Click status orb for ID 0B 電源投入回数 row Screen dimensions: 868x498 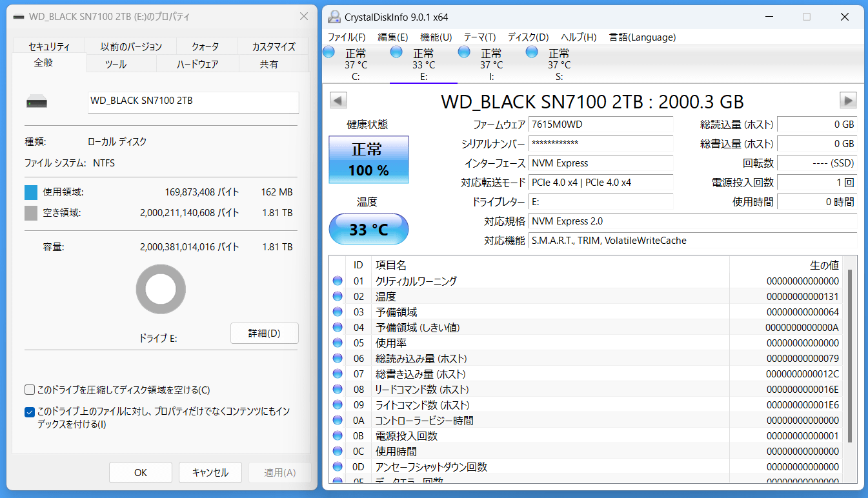pos(338,436)
